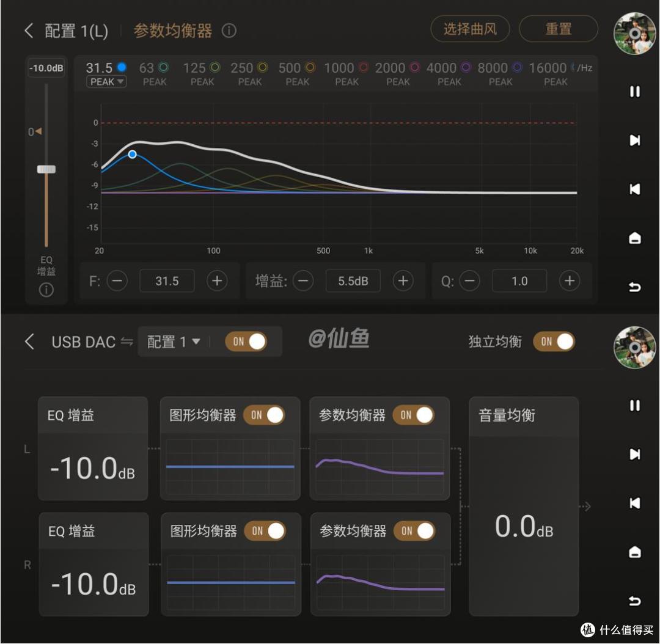Toggle left channel 图形均衡器 switch
Image resolution: width=660 pixels, height=644 pixels.
265,415
